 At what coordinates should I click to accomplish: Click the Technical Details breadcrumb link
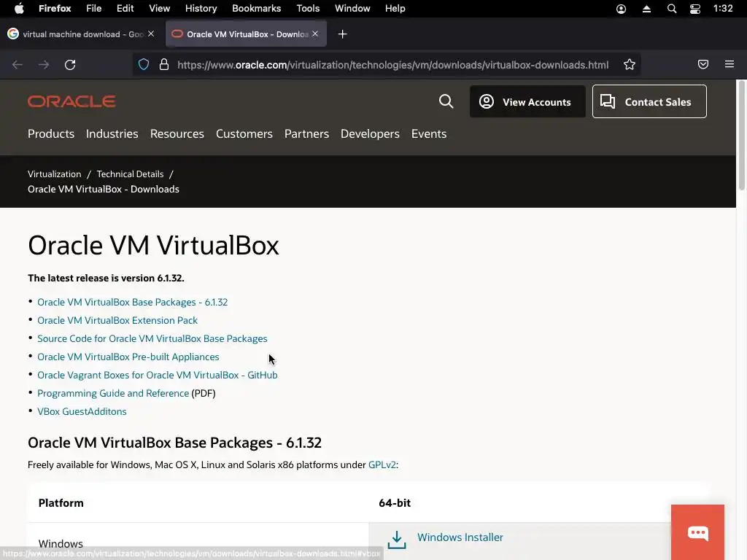click(x=130, y=174)
